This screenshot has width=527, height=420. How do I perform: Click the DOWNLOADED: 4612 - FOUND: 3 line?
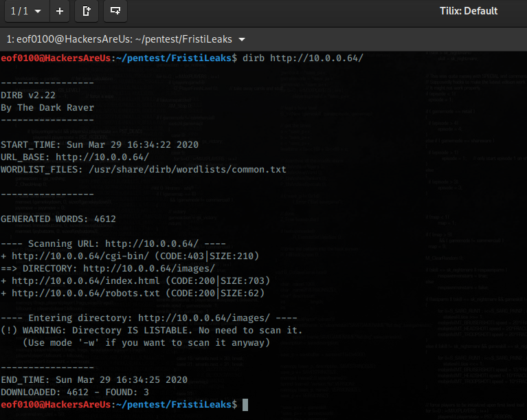(x=79, y=392)
